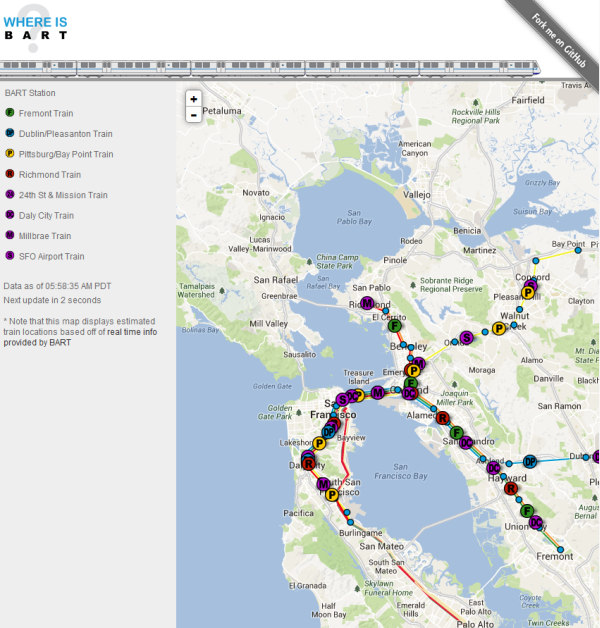Select the Richmond train marker near Alameda
Image resolution: width=600 pixels, height=628 pixels.
pos(443,418)
